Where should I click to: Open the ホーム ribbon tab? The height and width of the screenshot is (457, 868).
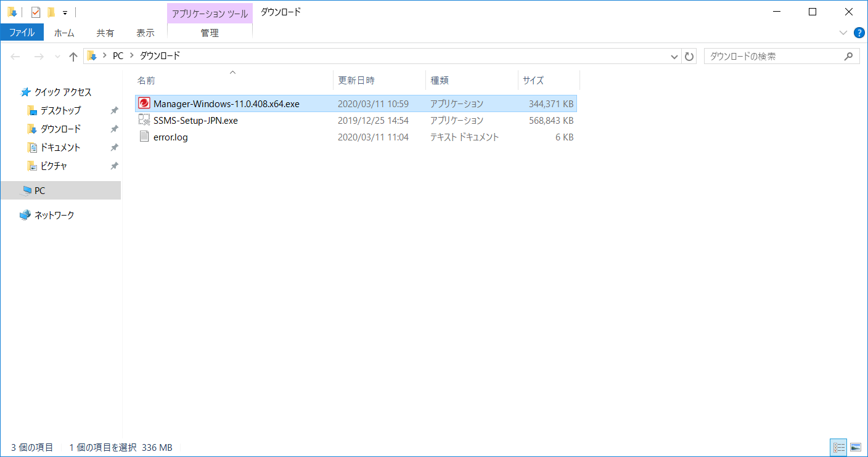(x=64, y=33)
